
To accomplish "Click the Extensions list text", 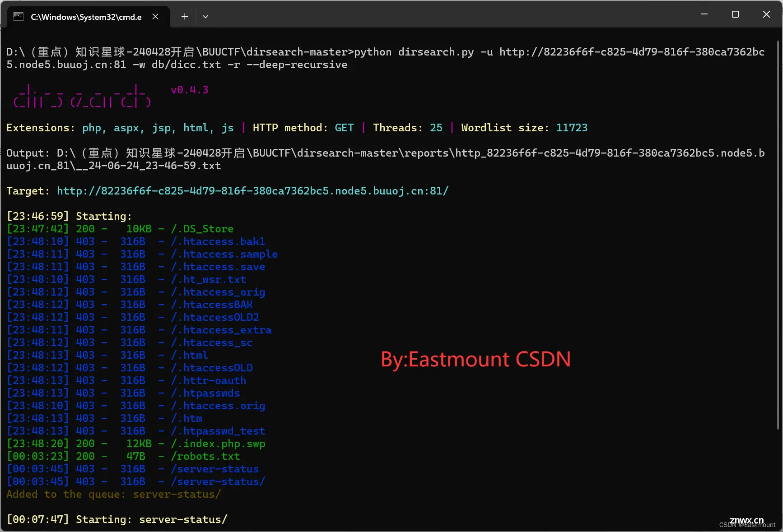I will click(x=158, y=128).
